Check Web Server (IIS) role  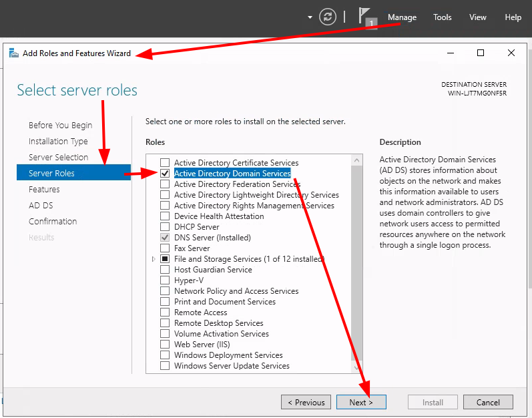click(165, 345)
